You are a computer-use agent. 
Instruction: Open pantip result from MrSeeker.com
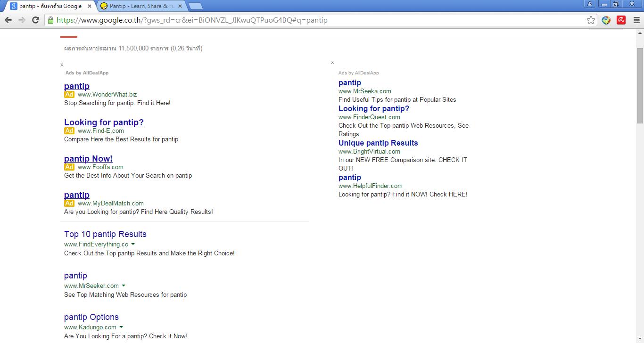75,276
